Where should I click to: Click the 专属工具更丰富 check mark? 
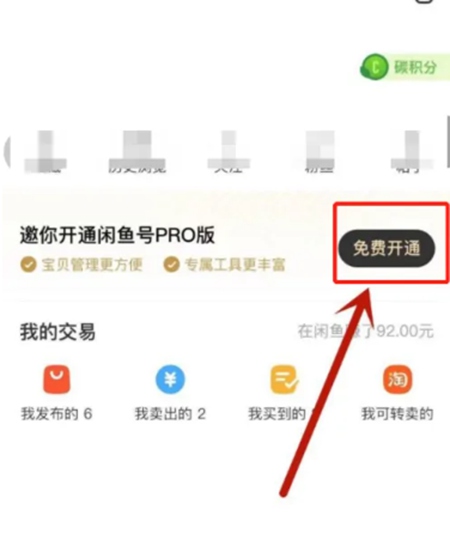tap(171, 265)
